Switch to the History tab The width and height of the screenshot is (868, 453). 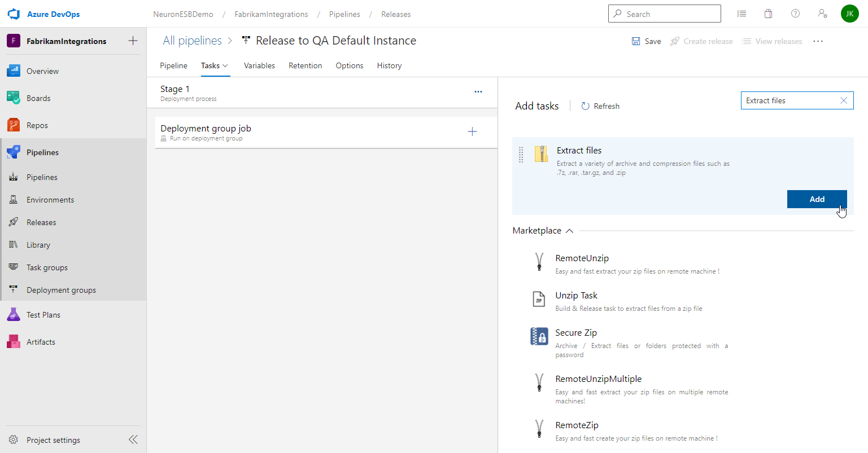[x=389, y=65]
